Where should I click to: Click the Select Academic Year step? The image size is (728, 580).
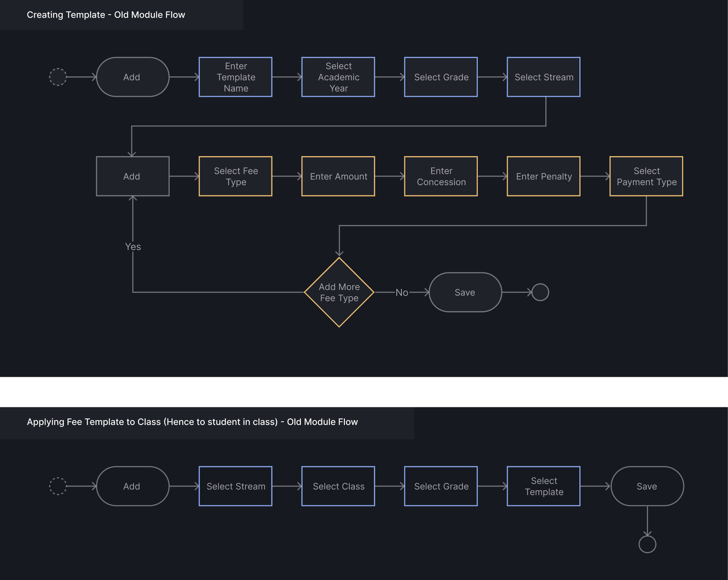(338, 77)
